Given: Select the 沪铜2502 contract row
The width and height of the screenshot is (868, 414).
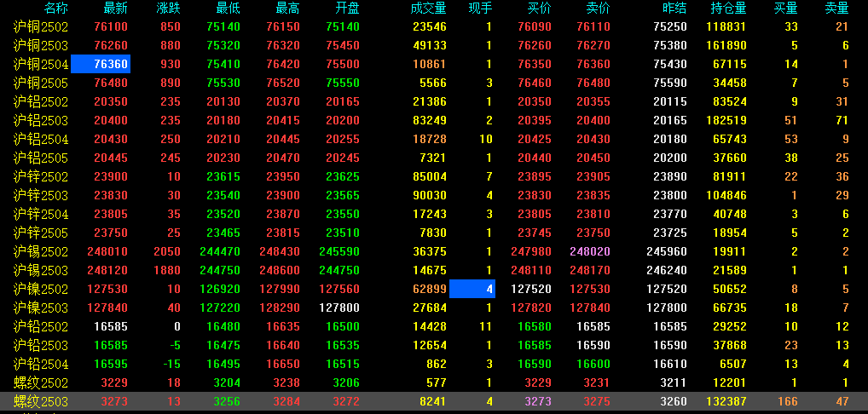Looking at the screenshot, I should coord(434,26).
